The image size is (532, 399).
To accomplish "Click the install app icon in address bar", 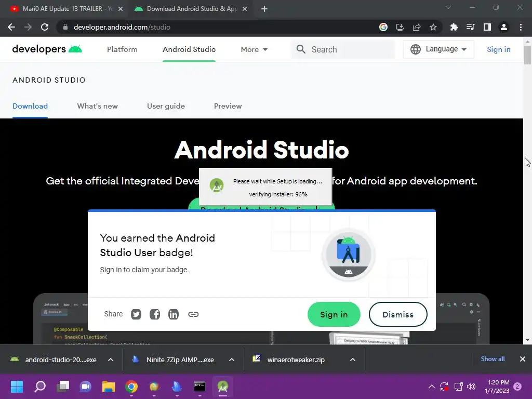I will click(400, 27).
